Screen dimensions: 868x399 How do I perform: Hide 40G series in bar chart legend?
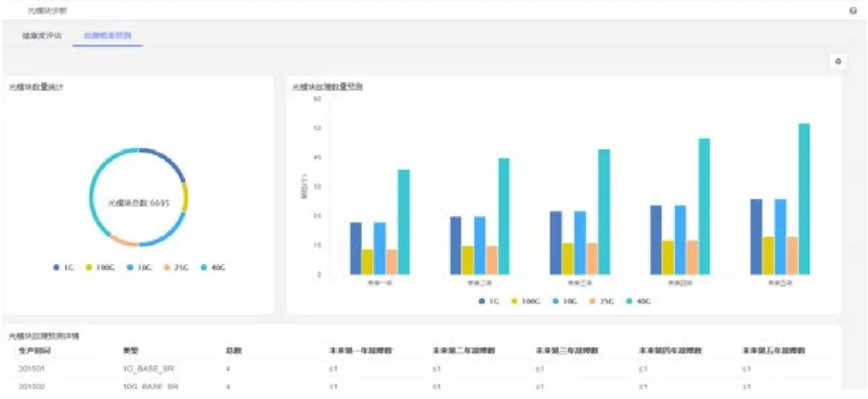[x=638, y=301]
